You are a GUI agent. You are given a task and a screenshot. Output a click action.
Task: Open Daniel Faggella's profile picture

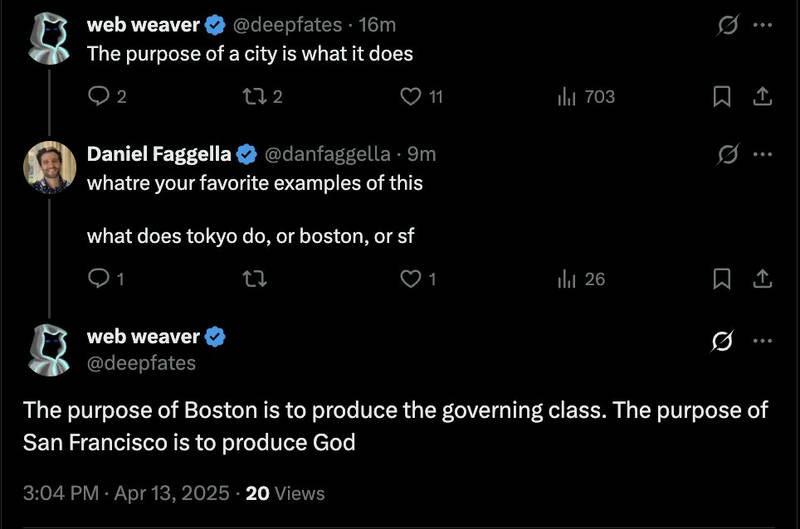click(x=49, y=167)
